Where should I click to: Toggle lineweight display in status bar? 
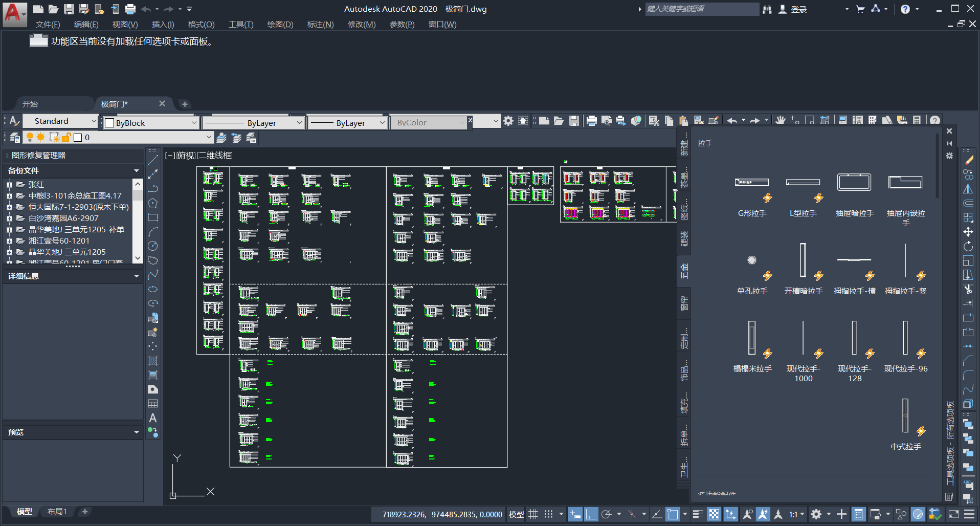(x=698, y=514)
